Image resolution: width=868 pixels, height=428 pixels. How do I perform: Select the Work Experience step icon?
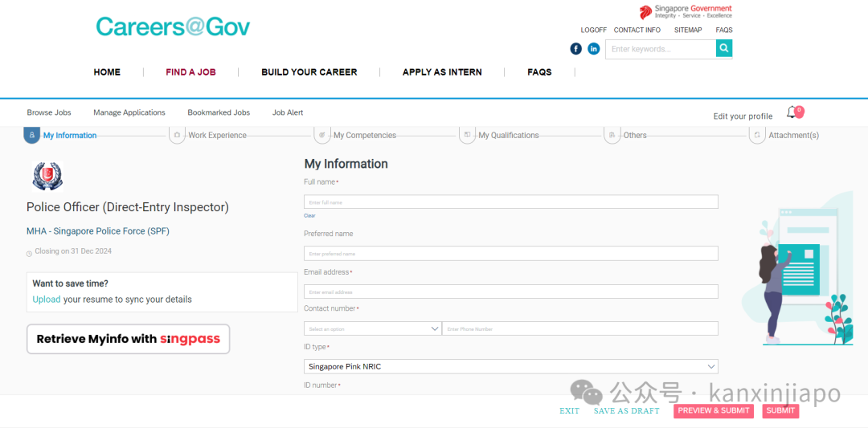click(x=177, y=135)
